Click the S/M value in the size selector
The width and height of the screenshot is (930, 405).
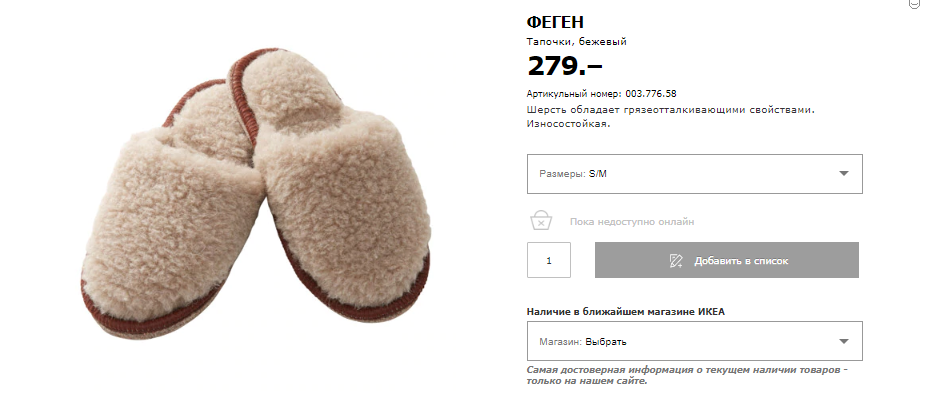[598, 174]
